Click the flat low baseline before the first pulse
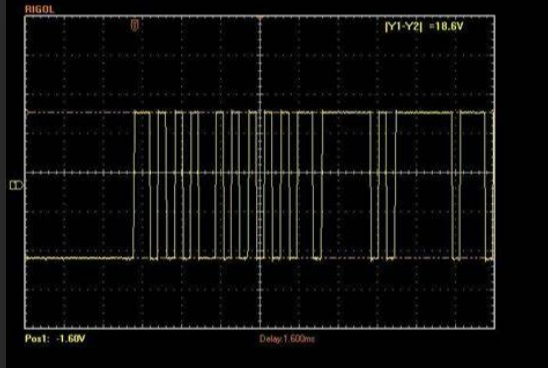Image resolution: width=548 pixels, height=368 pixels. [x=79, y=258]
